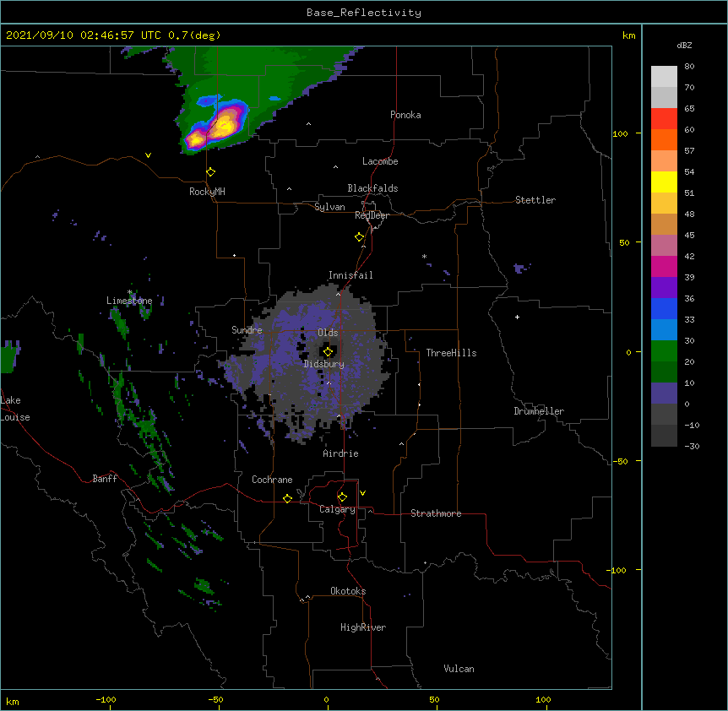The image size is (728, 711).
Task: Click the Strathmore town label
Action: (x=436, y=513)
